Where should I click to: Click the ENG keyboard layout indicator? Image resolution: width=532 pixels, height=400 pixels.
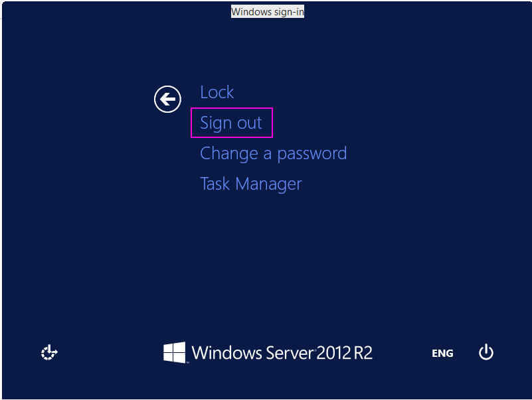tap(442, 353)
